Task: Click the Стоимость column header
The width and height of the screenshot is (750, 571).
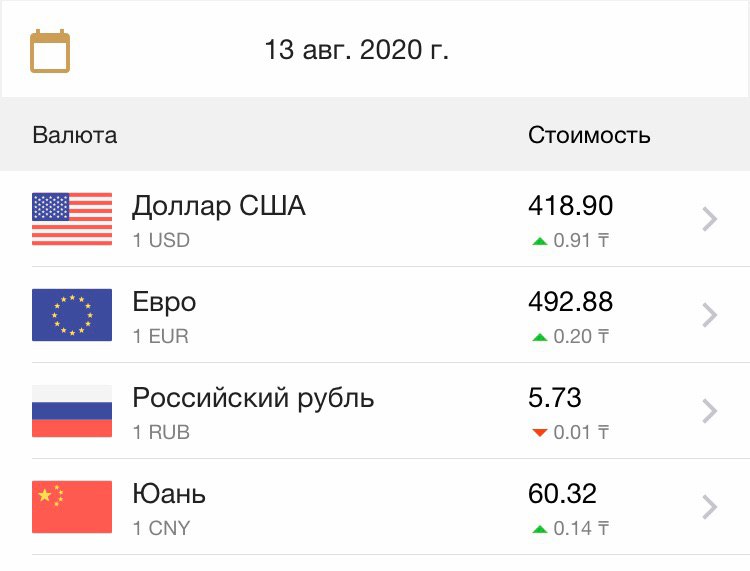Action: click(x=589, y=135)
